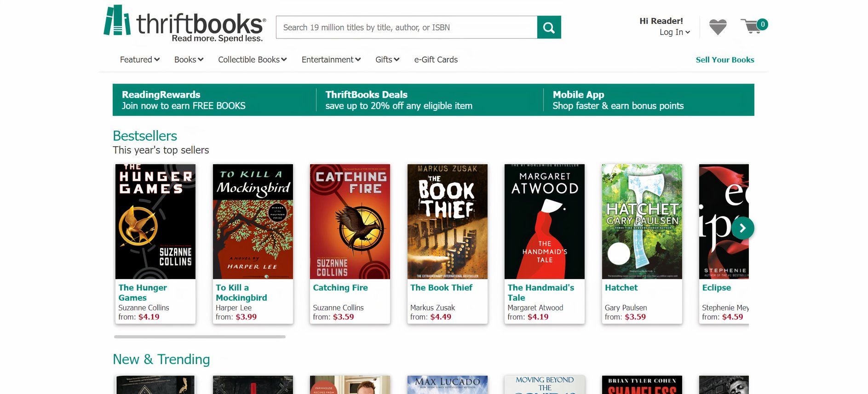Open The Handmaid's Tale title link
Viewport: 868px width, 394px height.
pyautogui.click(x=541, y=292)
